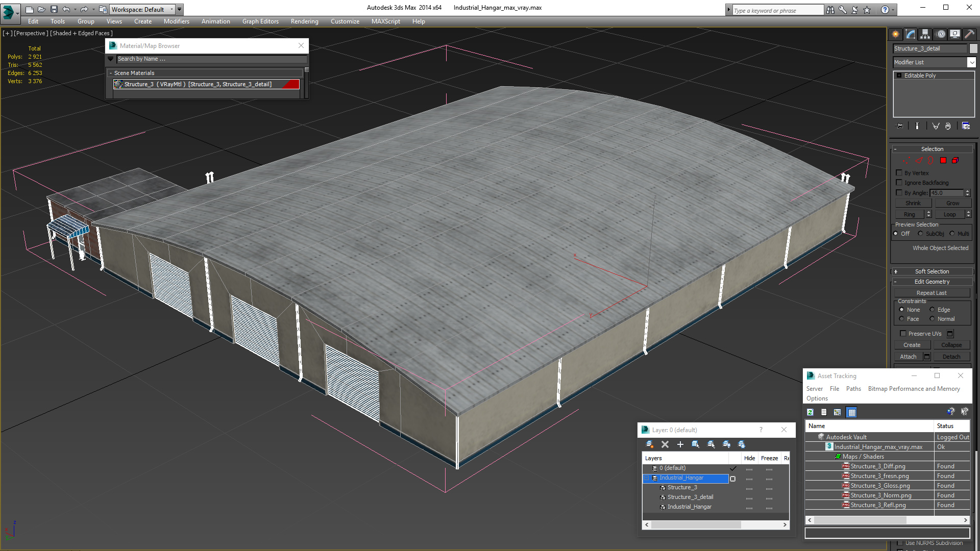This screenshot has height=551, width=980.
Task: Click the Undo arrow icon
Action: tap(66, 9)
